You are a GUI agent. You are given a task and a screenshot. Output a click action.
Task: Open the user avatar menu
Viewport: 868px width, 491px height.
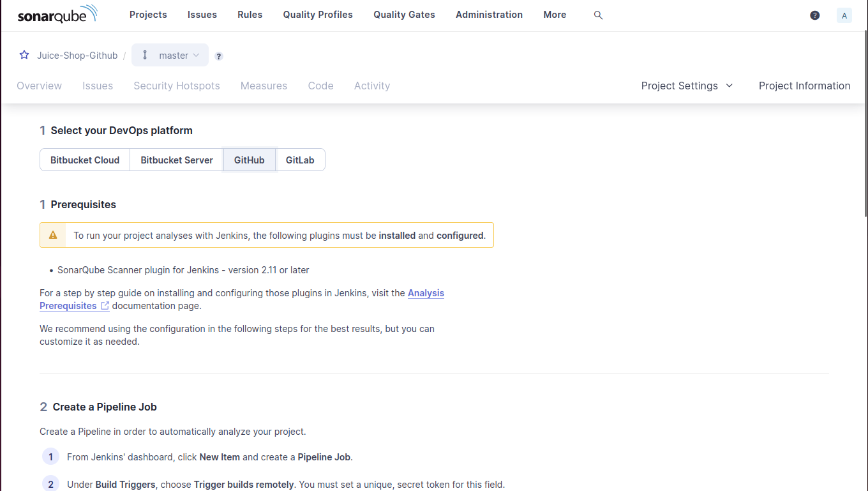click(844, 15)
